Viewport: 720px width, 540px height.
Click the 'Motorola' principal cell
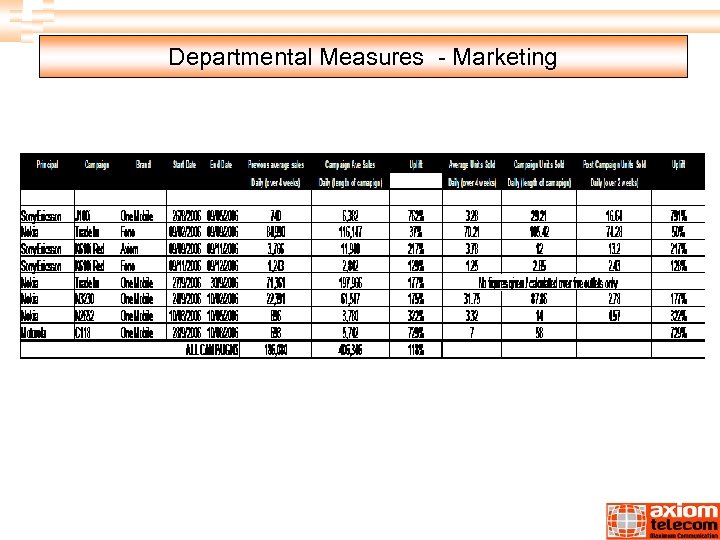point(33,332)
